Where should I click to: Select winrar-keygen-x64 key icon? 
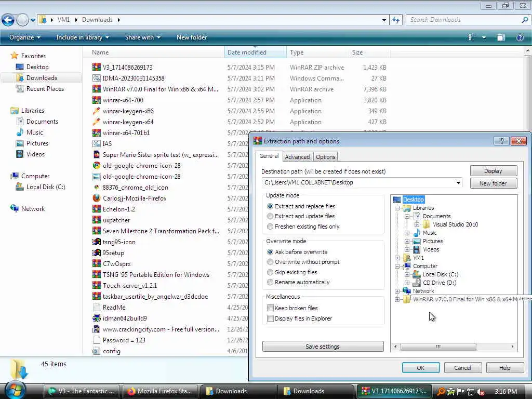[97, 122]
